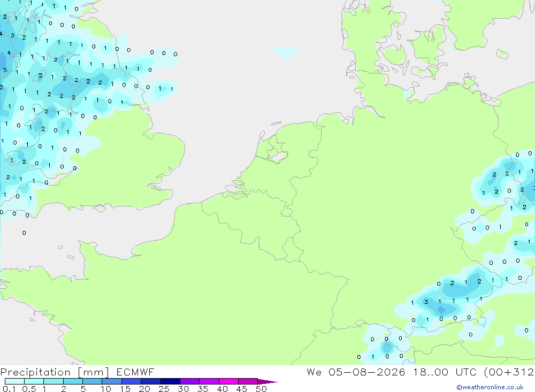Select the 'We' weekday label

[314, 372]
